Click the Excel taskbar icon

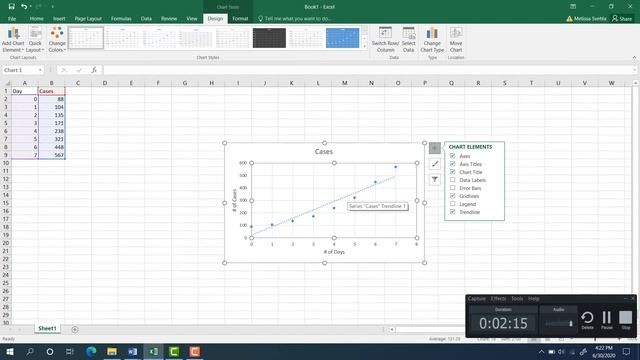[x=153, y=351]
